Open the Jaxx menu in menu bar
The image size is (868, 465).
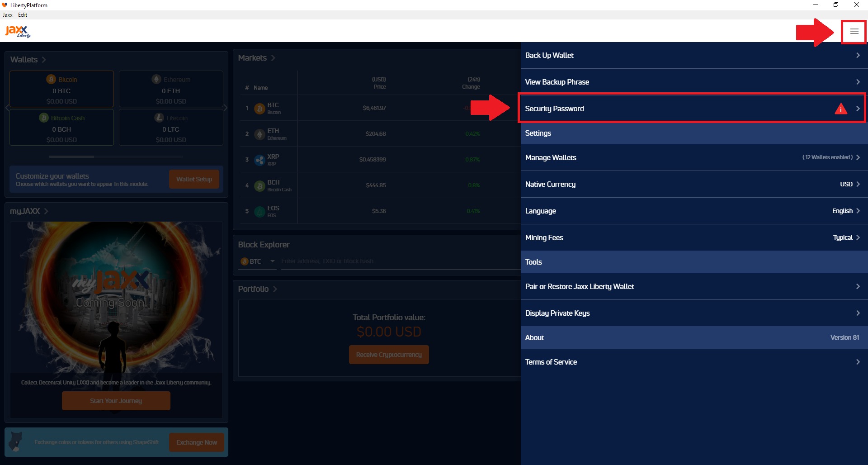coord(8,15)
